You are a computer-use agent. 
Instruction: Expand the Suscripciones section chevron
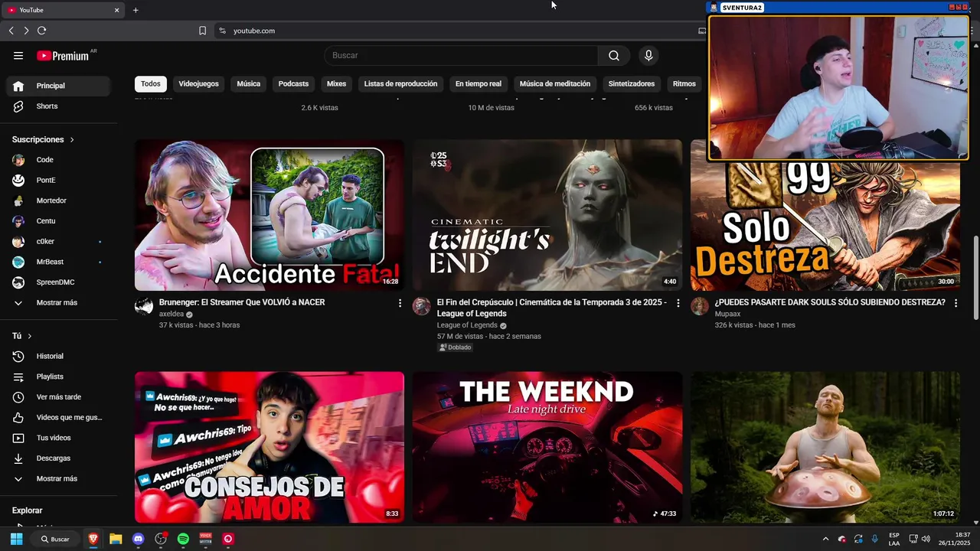pyautogui.click(x=72, y=140)
